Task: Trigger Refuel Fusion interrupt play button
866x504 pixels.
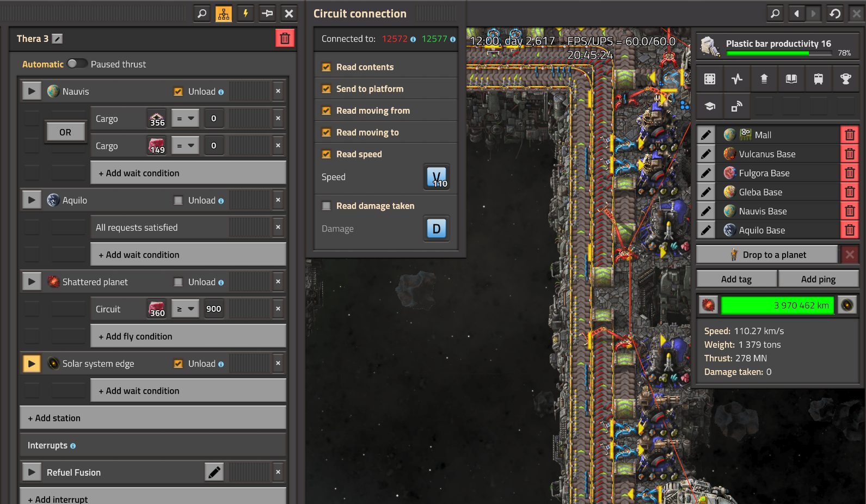Action: 32,472
